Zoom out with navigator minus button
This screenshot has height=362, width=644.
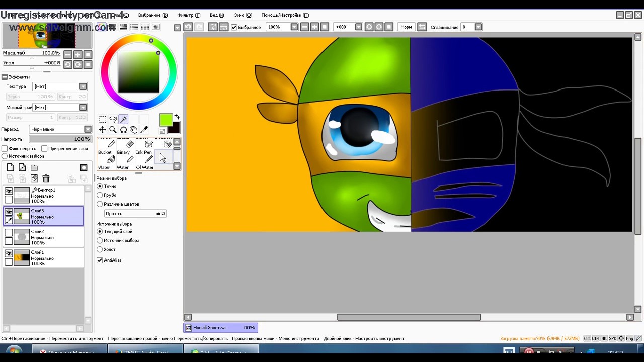[67, 54]
